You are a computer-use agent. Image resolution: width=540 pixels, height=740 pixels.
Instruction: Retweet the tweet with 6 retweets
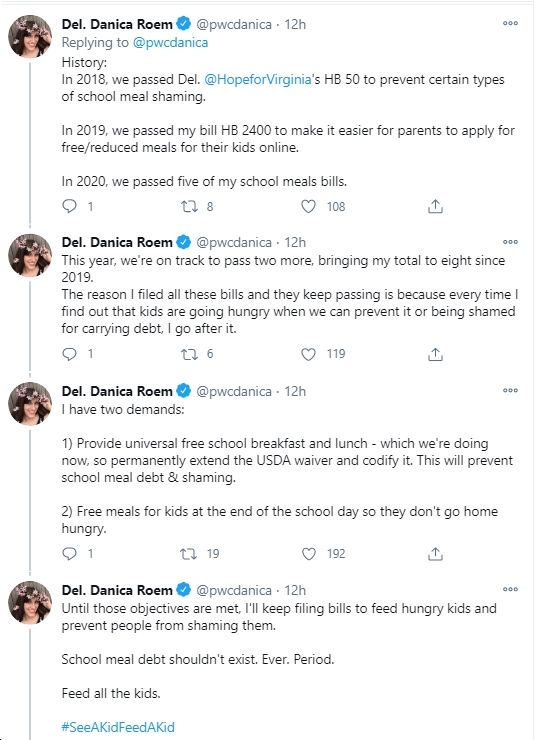pos(189,354)
